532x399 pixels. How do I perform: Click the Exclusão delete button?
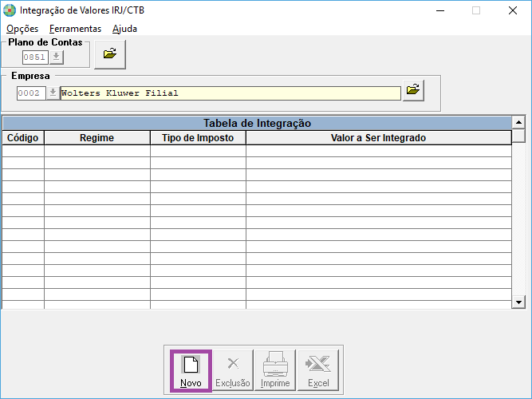pyautogui.click(x=233, y=370)
